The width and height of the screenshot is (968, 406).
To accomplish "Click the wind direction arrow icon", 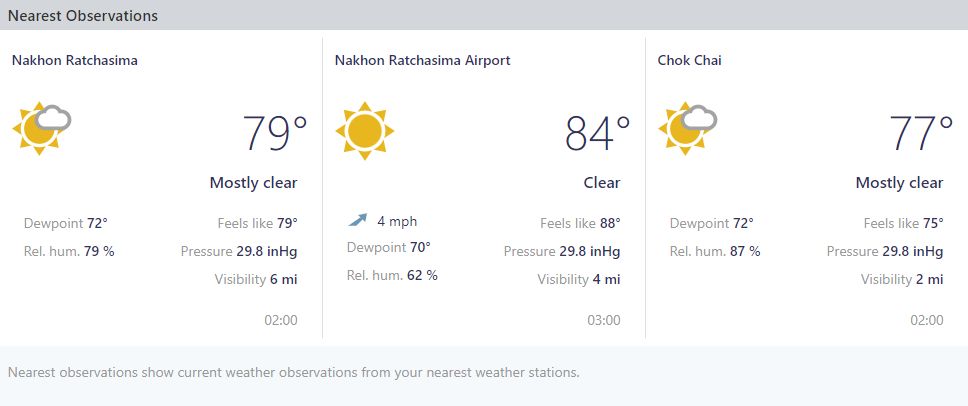I will tap(357, 220).
